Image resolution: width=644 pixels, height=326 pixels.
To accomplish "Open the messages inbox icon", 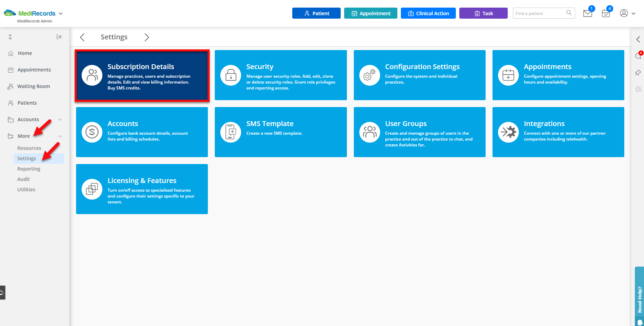I will (587, 13).
